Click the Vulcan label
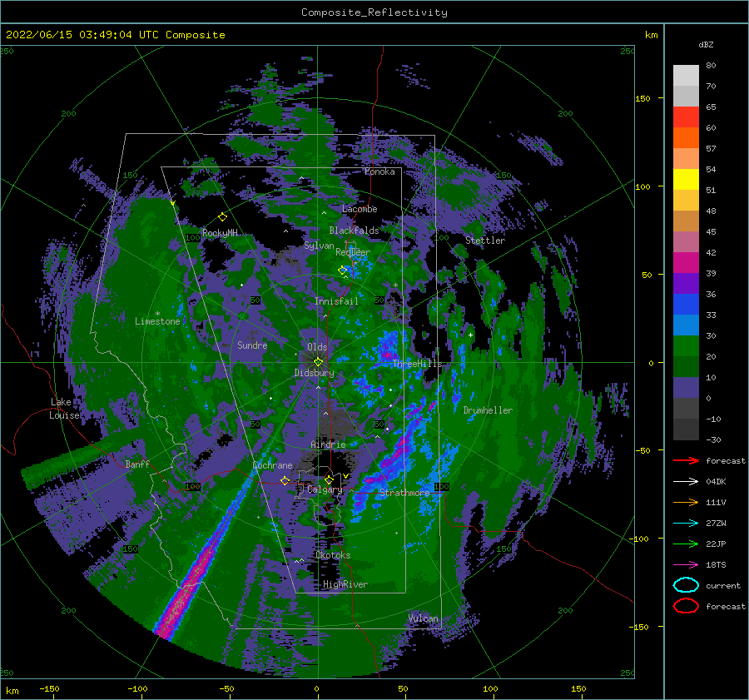The width and height of the screenshot is (749, 700). (423, 618)
